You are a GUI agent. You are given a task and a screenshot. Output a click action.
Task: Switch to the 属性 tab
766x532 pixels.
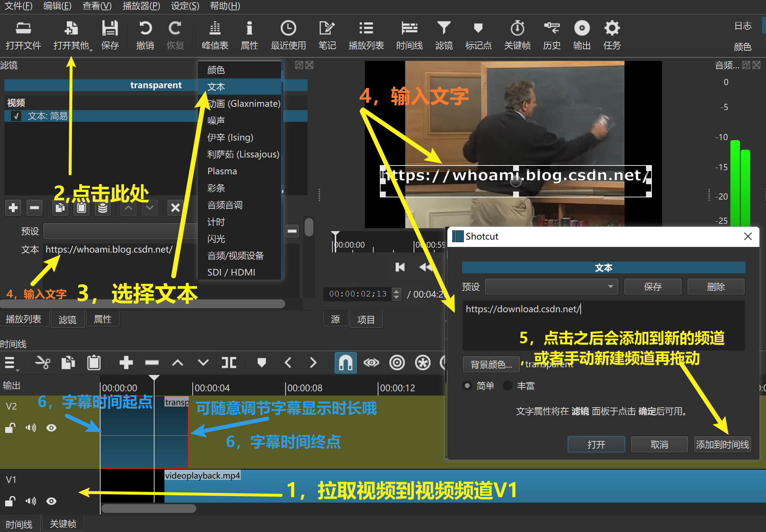[102, 319]
